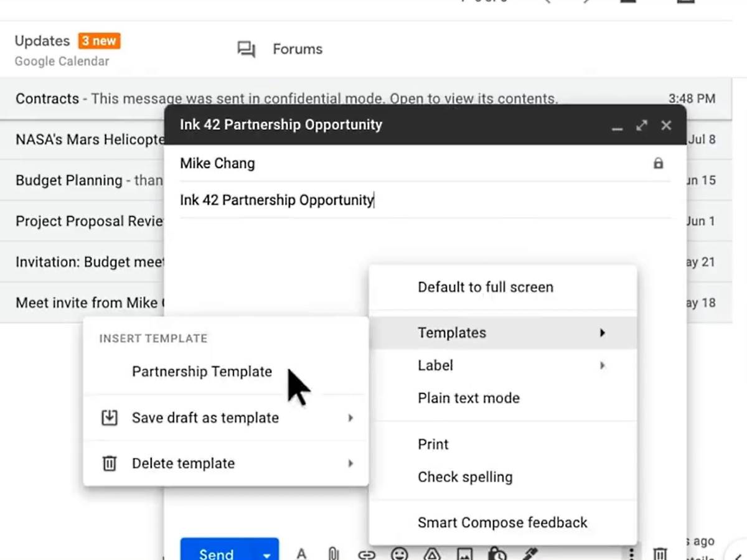Click the confidential lock icon beside Mike Chang
747x560 pixels.
tap(658, 164)
